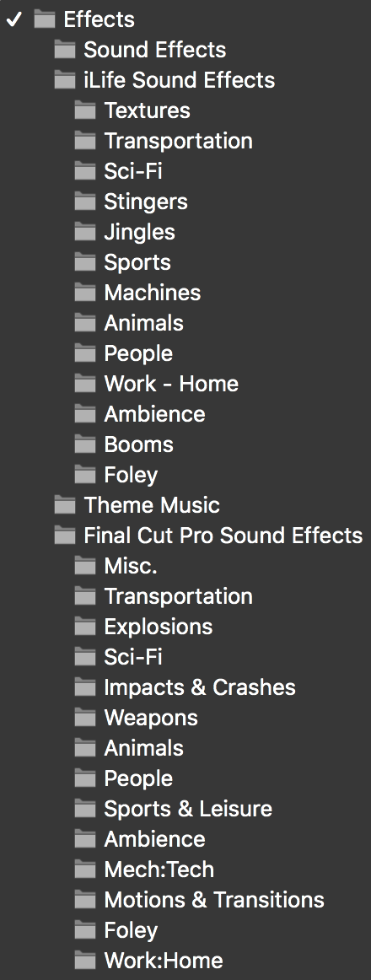Click the Weapons folder icon
The height and width of the screenshot is (980, 371).
(85, 718)
